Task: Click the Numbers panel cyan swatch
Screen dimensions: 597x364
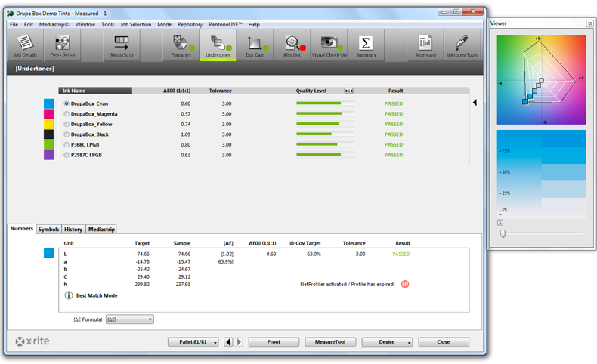Action: 48,252
